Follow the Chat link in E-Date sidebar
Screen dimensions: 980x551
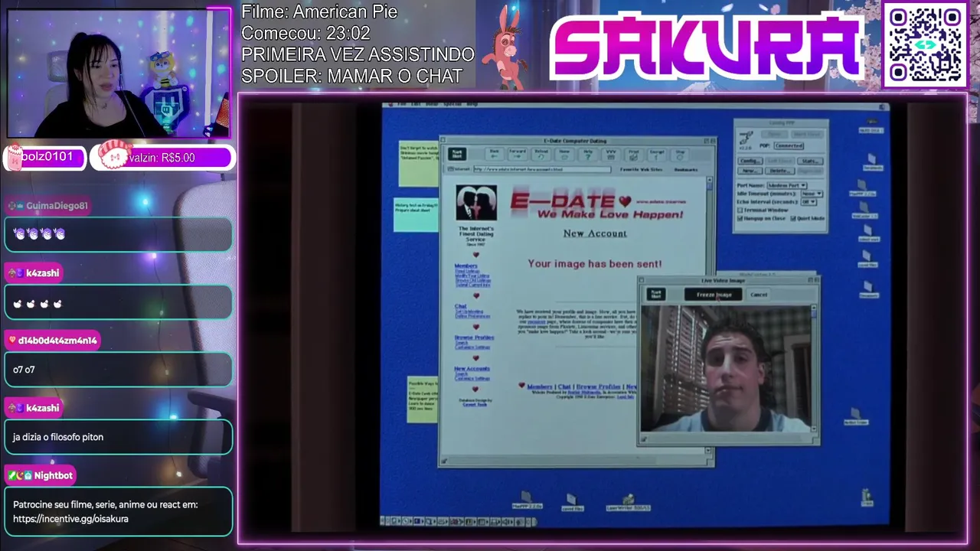tap(461, 306)
